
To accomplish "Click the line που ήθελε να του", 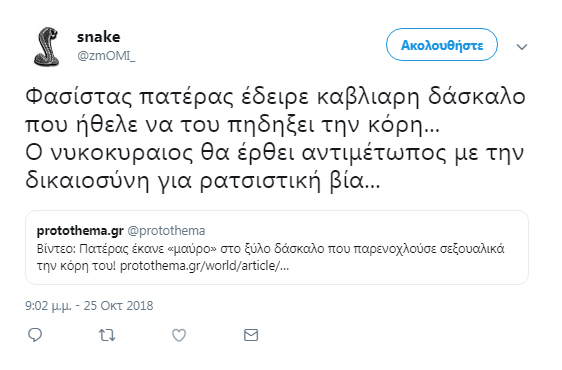I will coord(232,124).
